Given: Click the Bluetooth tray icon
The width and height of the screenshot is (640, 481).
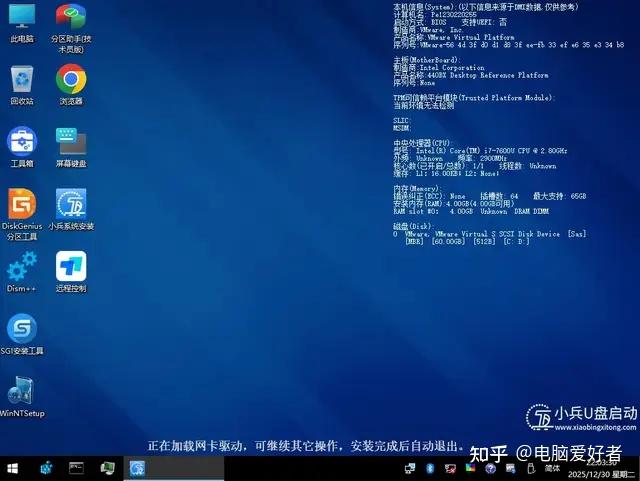Looking at the screenshot, I should point(430,468).
